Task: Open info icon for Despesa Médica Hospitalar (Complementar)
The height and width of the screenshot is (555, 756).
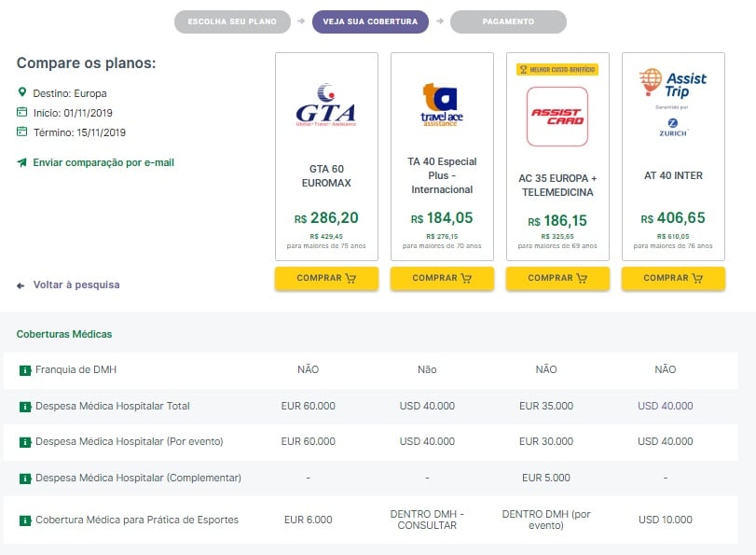Action: 25,479
